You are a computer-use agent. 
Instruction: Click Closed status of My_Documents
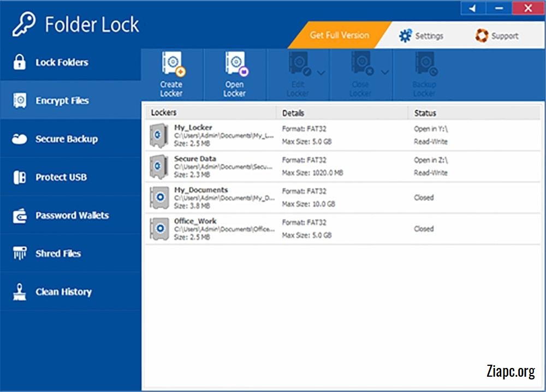424,198
